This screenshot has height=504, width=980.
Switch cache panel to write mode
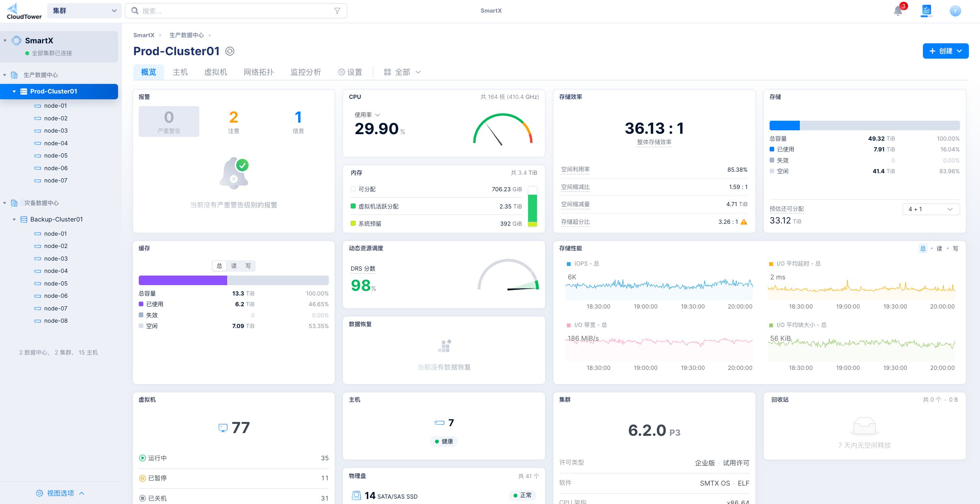pyautogui.click(x=248, y=266)
